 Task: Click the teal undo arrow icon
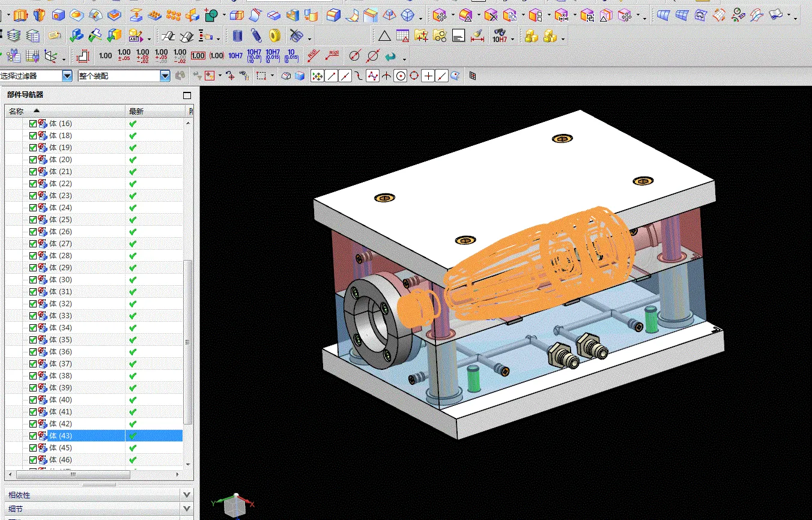(391, 56)
